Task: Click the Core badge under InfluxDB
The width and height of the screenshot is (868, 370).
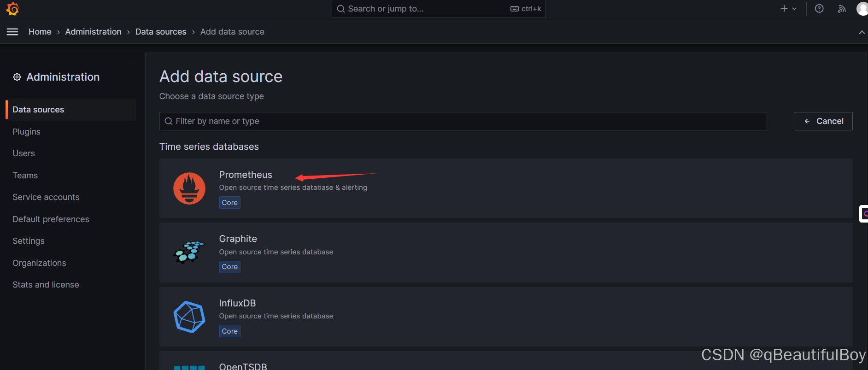Action: (230, 331)
